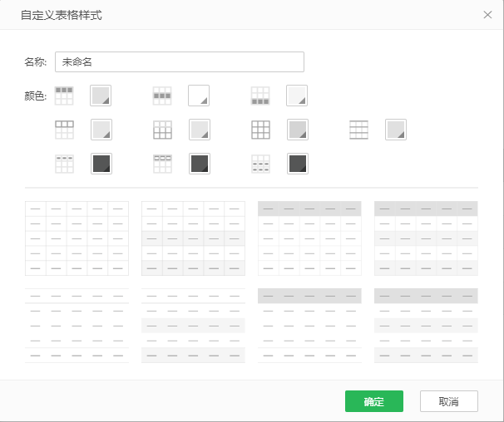Select borderless preset with shaded header and banding
Image resolution: width=504 pixels, height=422 pixels.
pos(426,326)
